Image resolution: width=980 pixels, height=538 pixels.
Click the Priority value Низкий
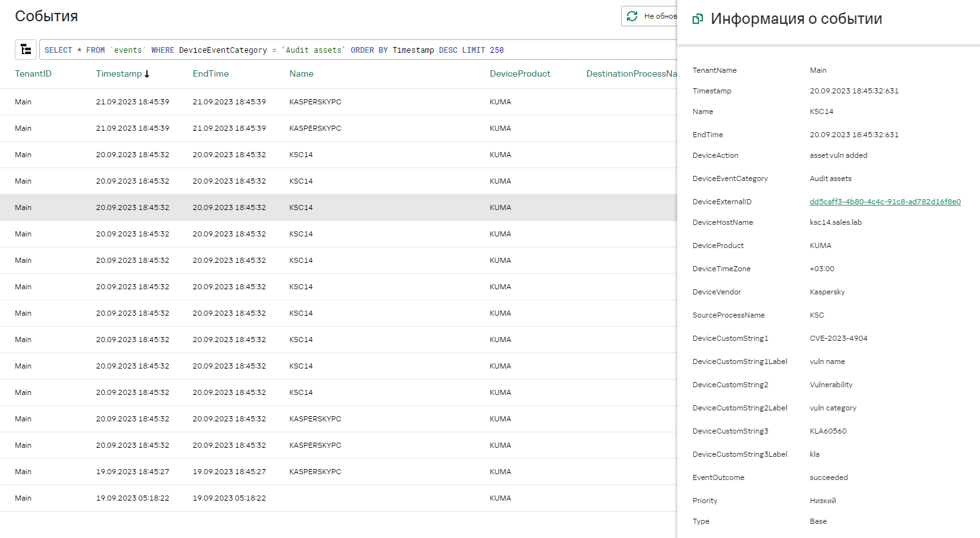(823, 501)
